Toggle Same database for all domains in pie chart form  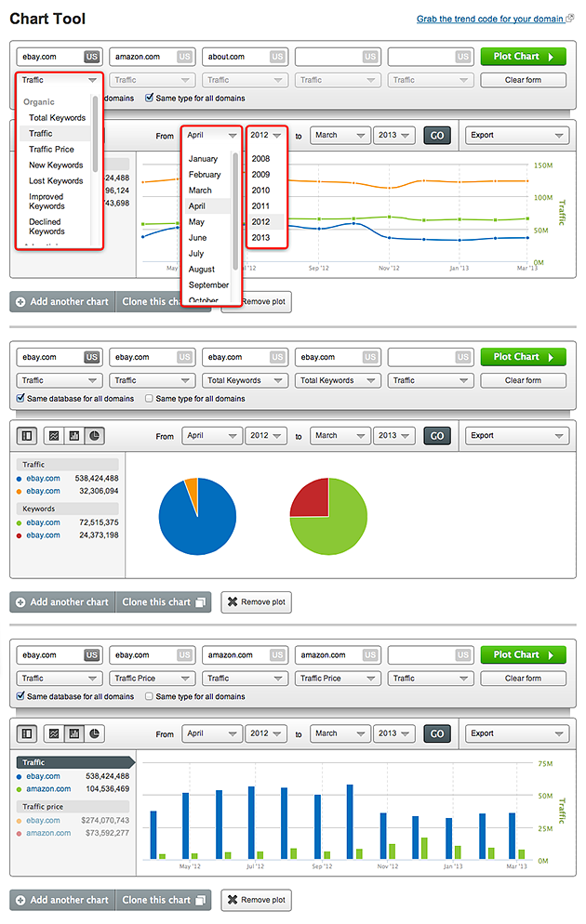pyautogui.click(x=20, y=399)
